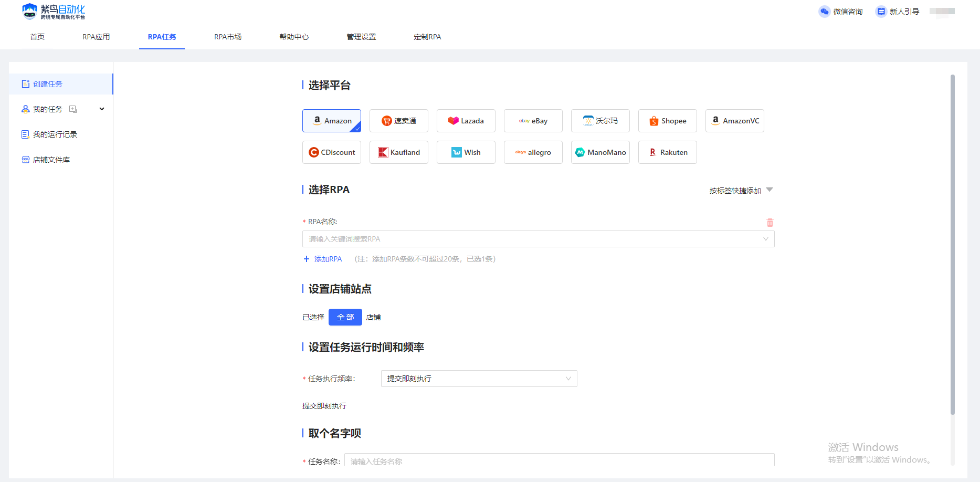Select the CDiscount platform

click(x=332, y=152)
